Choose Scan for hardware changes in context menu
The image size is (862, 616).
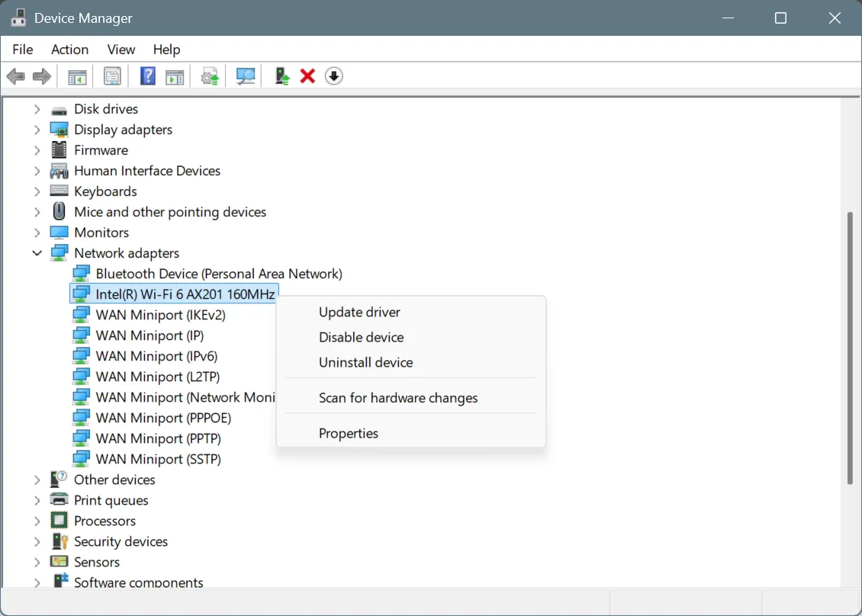410,398
